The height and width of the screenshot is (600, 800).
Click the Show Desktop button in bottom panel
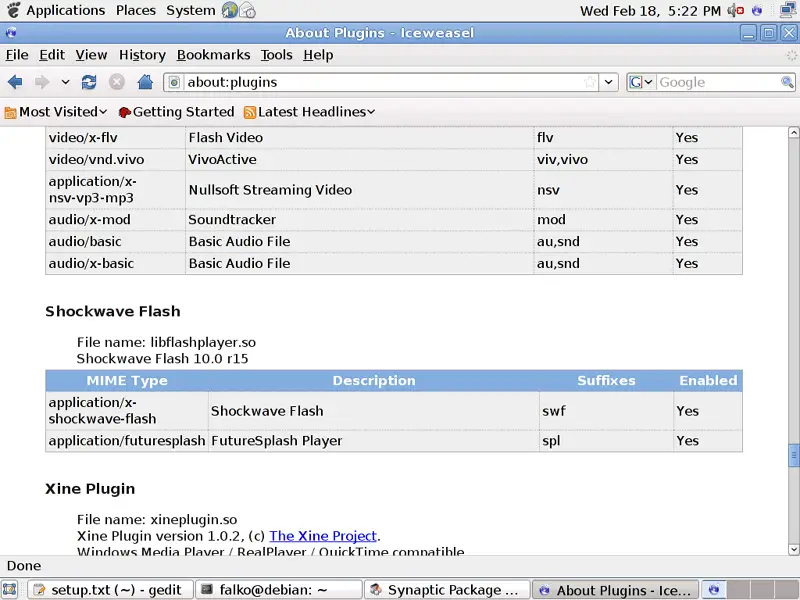pyautogui.click(x=10, y=590)
